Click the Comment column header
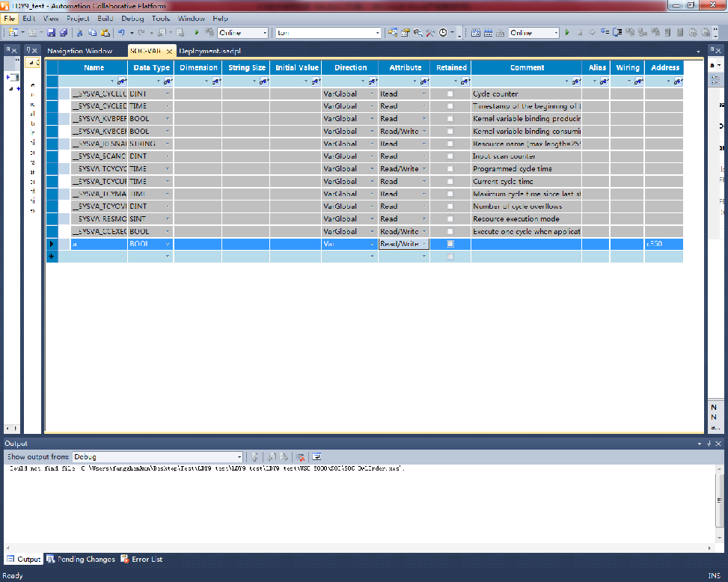The height and width of the screenshot is (582, 728). tap(527, 67)
